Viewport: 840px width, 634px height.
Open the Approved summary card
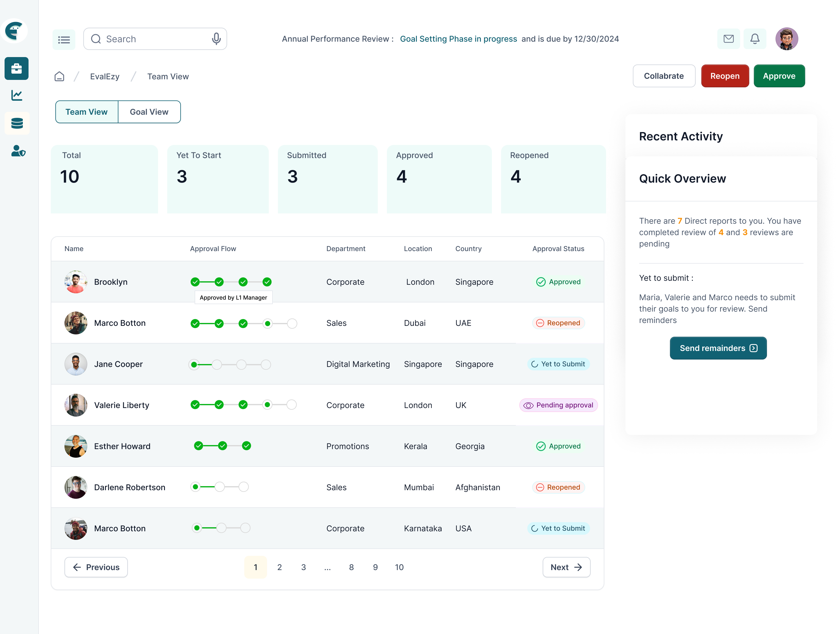pos(439,179)
